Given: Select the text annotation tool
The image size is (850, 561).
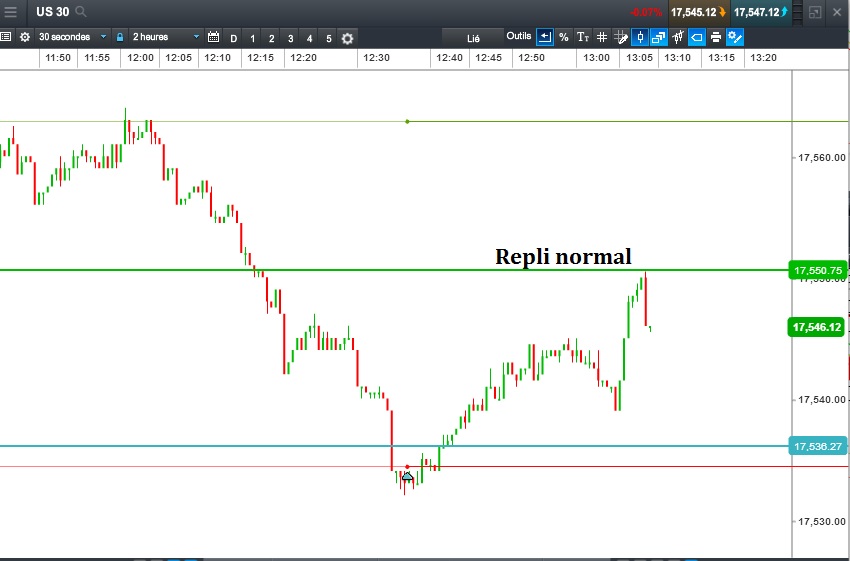Looking at the screenshot, I should tap(583, 37).
